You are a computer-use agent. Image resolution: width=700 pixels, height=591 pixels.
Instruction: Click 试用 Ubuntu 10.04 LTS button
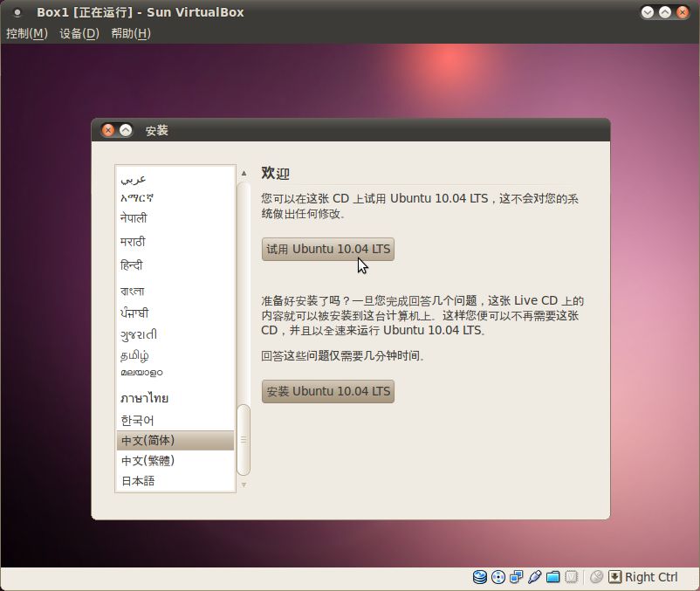coord(327,249)
